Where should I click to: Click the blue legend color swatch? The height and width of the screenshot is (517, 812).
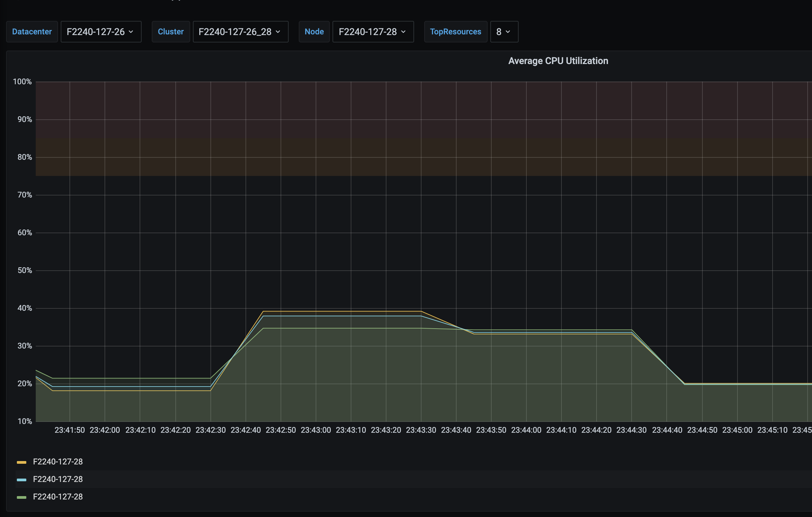click(22, 479)
